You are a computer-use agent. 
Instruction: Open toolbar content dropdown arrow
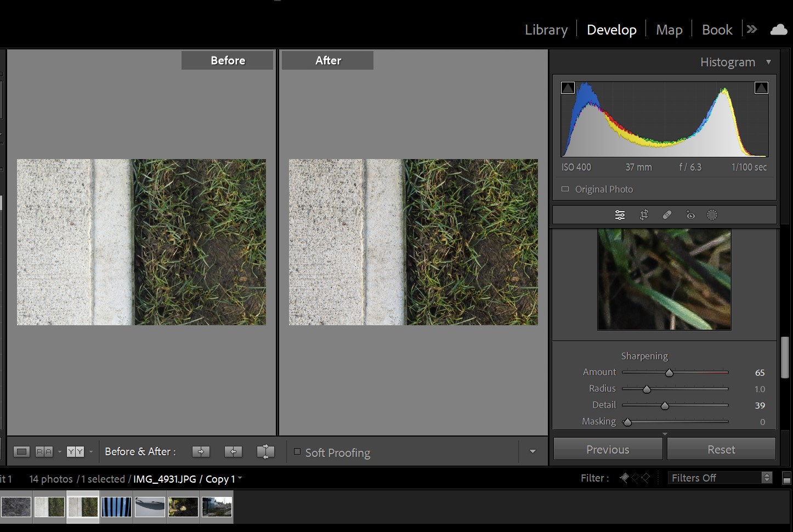pyautogui.click(x=533, y=451)
